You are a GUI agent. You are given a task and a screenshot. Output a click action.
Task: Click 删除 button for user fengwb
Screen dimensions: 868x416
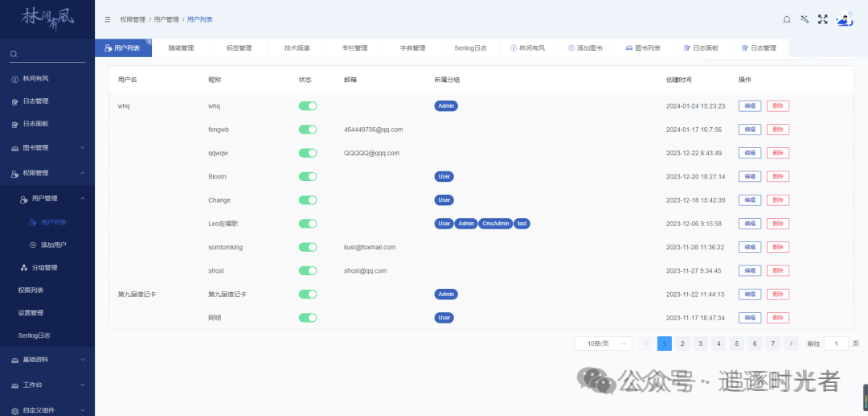pyautogui.click(x=778, y=130)
